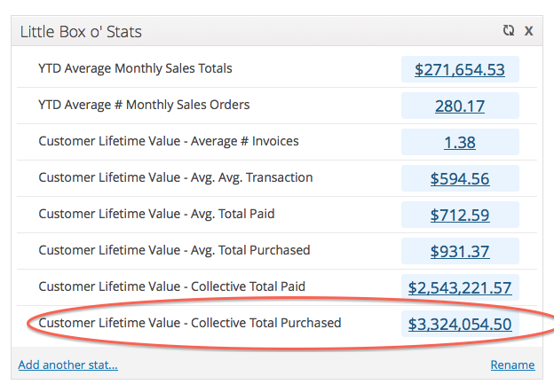Open the $271,654.53 monthly sales total
554x392 pixels.
coord(460,69)
